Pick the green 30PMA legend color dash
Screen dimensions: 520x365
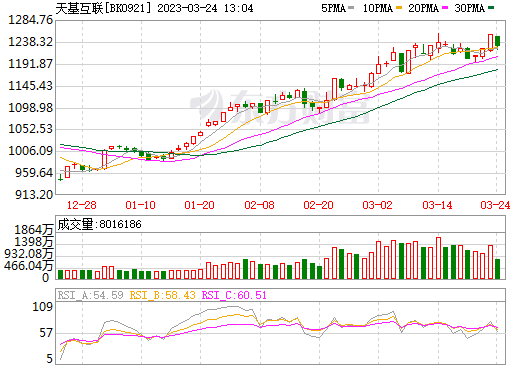pyautogui.click(x=491, y=7)
